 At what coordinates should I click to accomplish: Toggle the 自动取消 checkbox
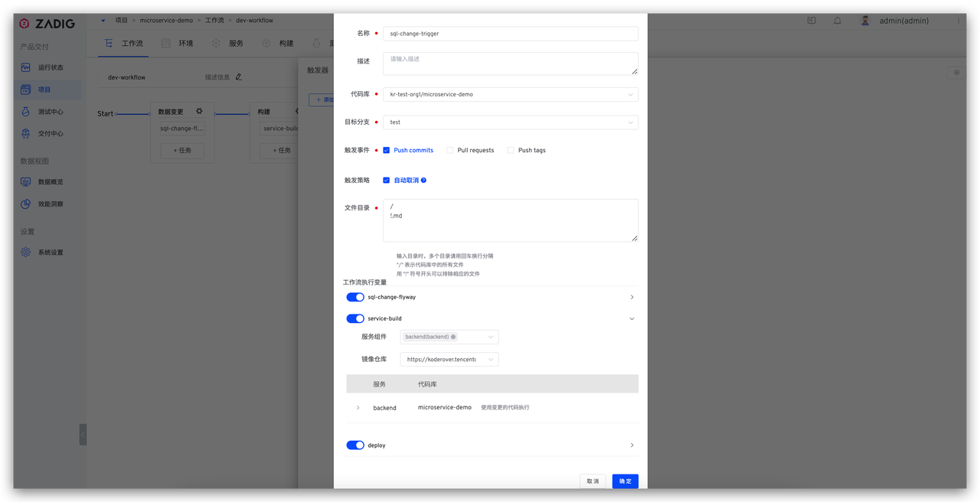387,181
